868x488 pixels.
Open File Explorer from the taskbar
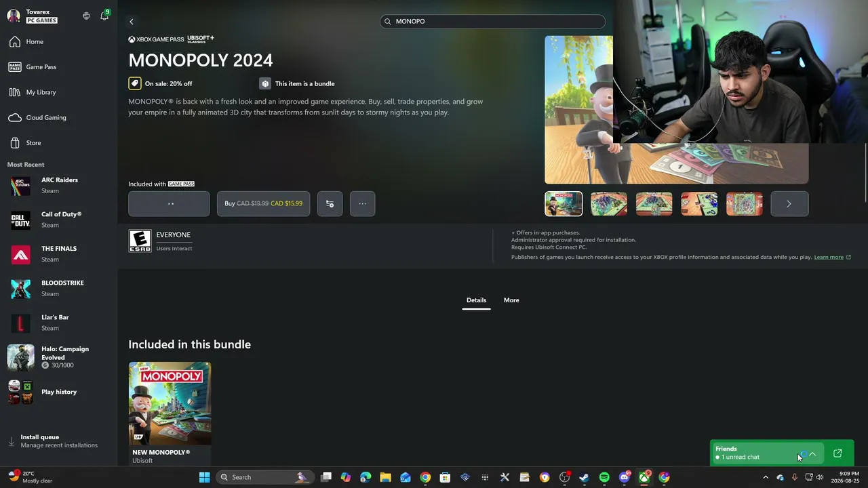coord(385,477)
